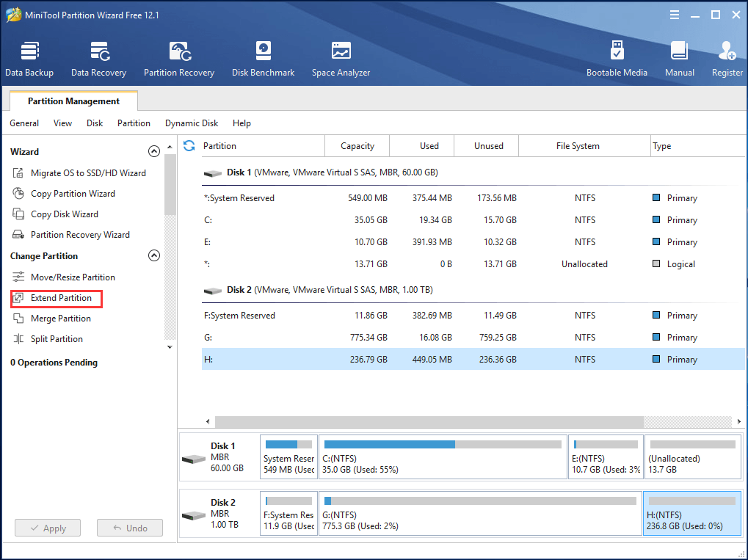The height and width of the screenshot is (560, 748).
Task: Choose Merge Partition option
Action: 61,318
